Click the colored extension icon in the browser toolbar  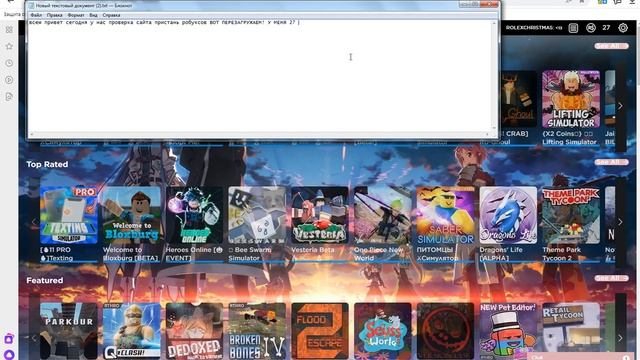coord(602,2)
